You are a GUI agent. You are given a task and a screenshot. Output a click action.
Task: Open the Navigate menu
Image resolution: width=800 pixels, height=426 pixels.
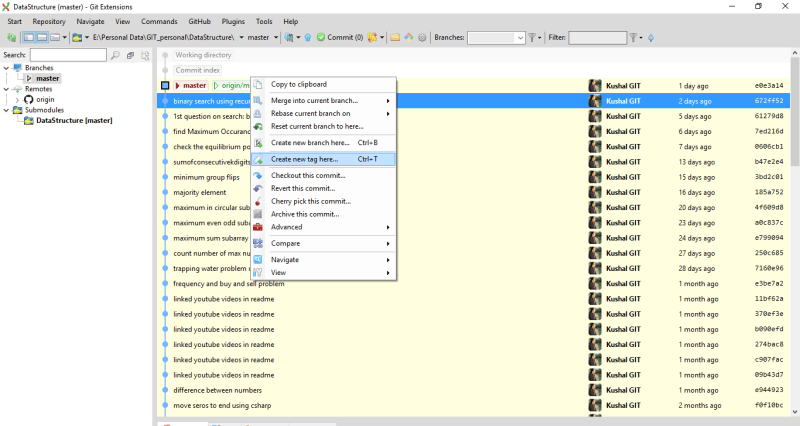pos(90,21)
